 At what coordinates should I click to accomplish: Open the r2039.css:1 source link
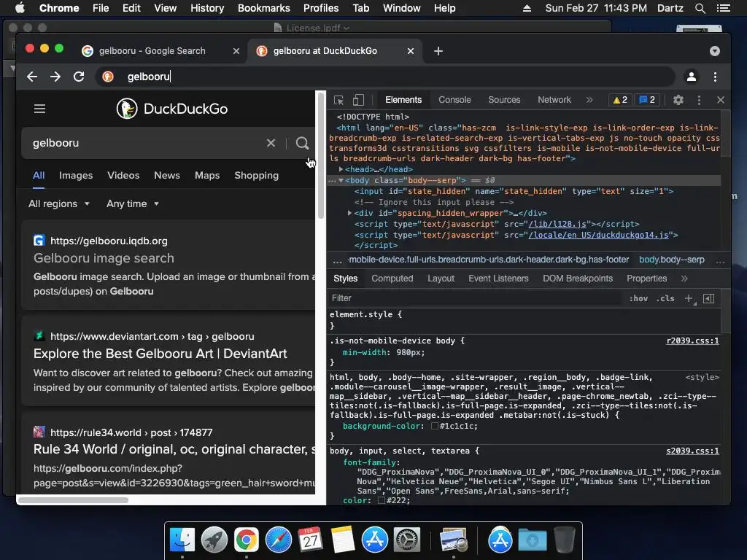692,341
